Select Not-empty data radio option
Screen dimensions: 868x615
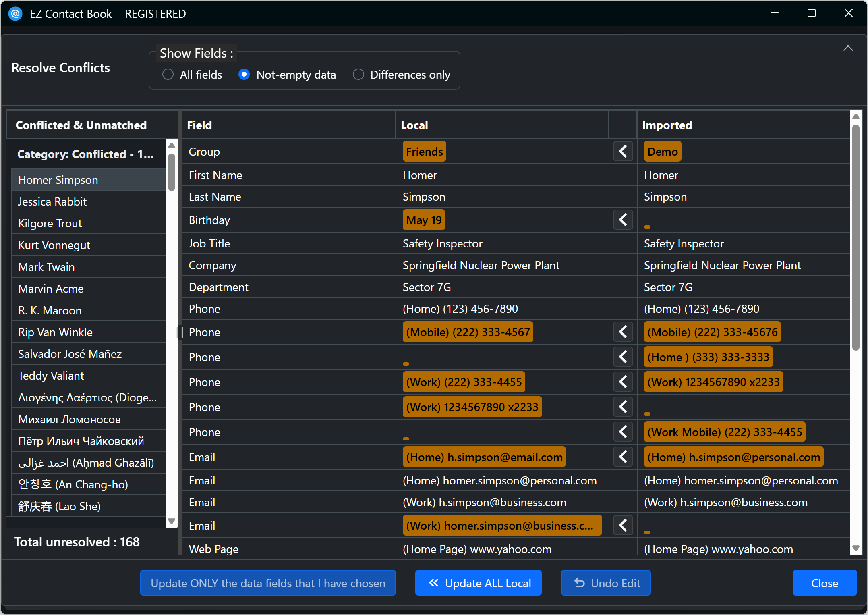pos(244,75)
